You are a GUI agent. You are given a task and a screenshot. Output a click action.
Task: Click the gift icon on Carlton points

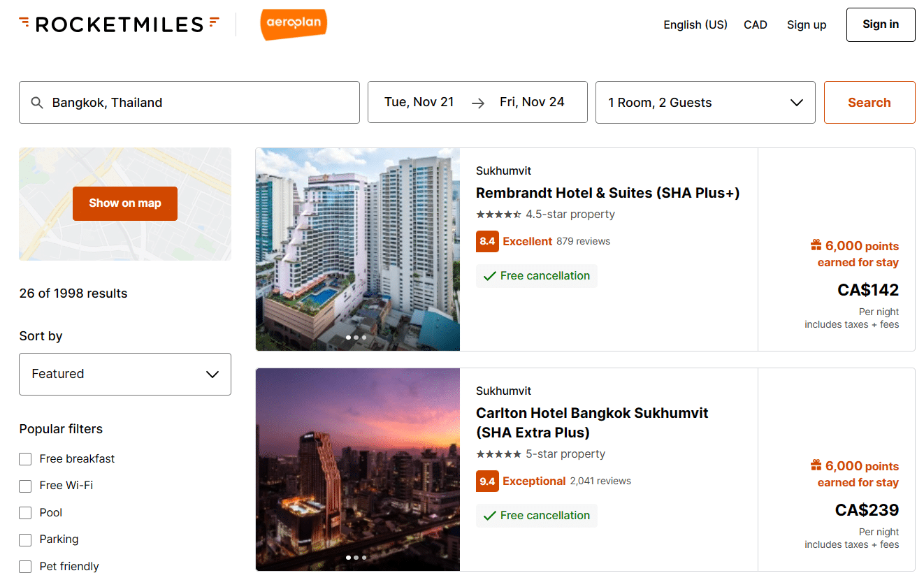click(x=816, y=465)
